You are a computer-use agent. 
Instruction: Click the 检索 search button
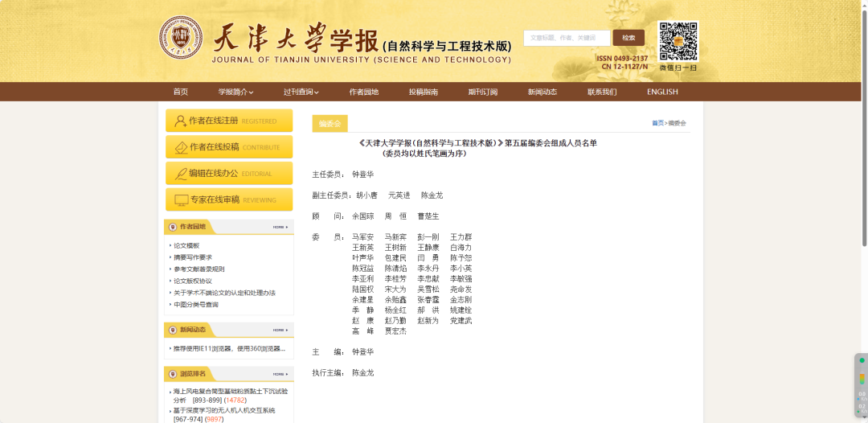click(628, 38)
